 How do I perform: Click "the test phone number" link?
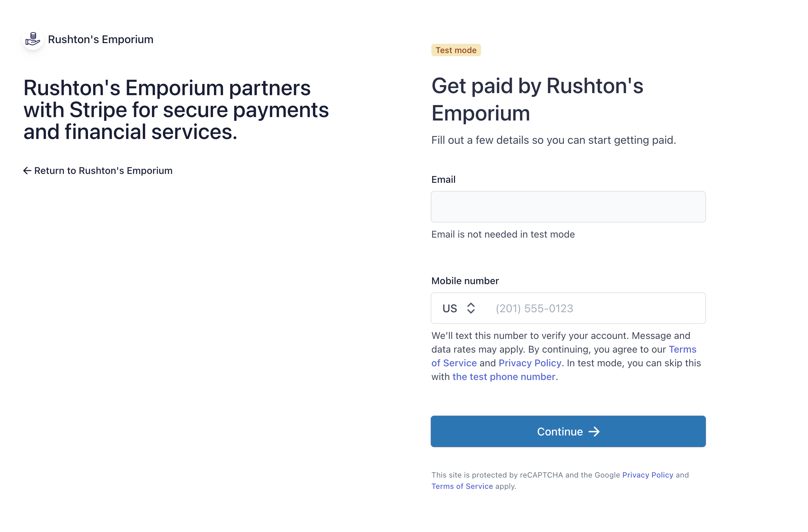[504, 377]
